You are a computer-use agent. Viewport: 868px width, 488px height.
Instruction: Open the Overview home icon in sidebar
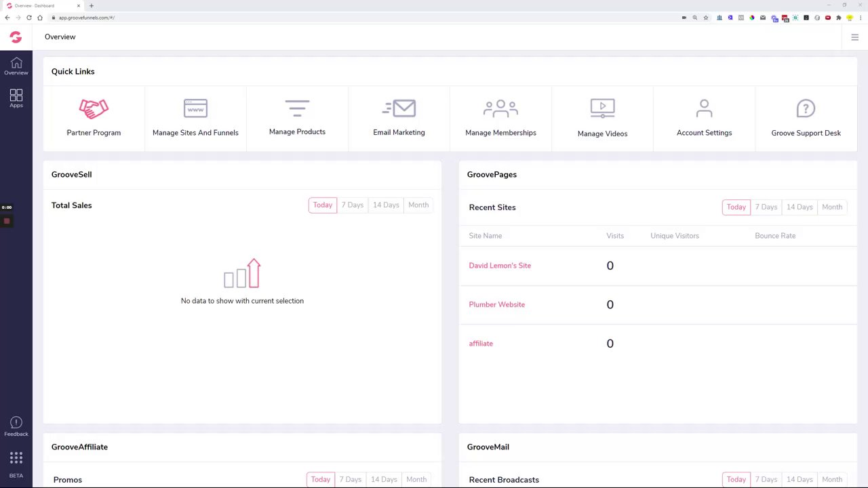click(16, 63)
